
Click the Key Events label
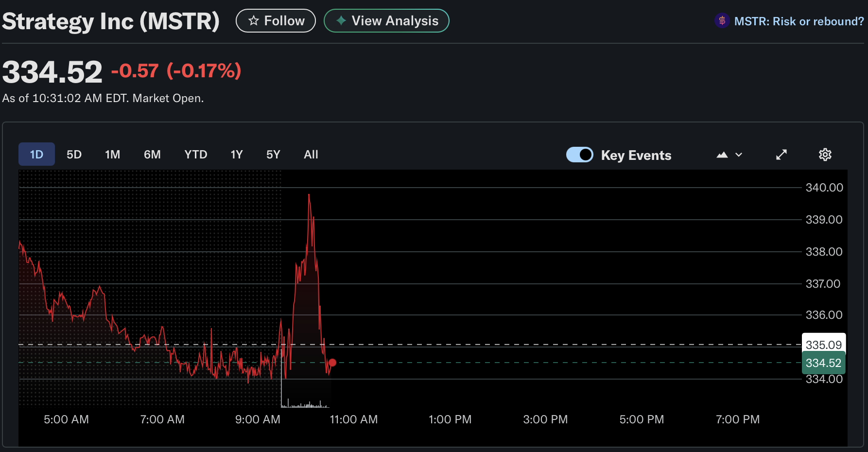tap(636, 155)
